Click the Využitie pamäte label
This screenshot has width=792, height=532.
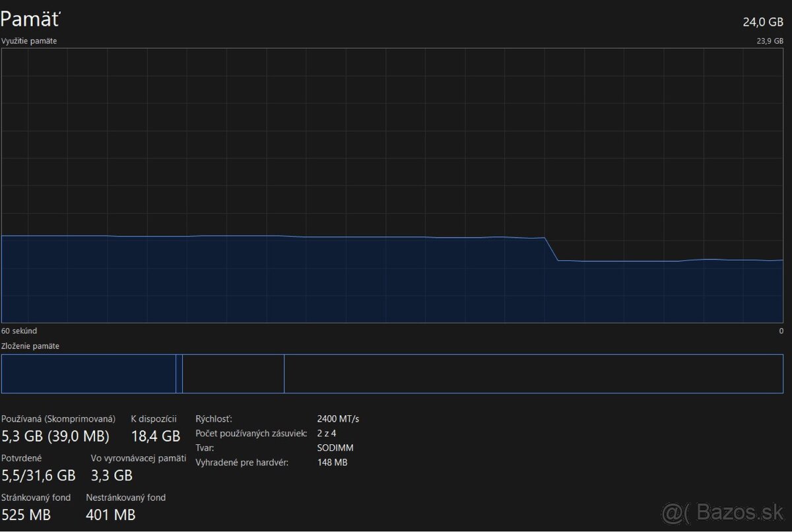click(29, 41)
